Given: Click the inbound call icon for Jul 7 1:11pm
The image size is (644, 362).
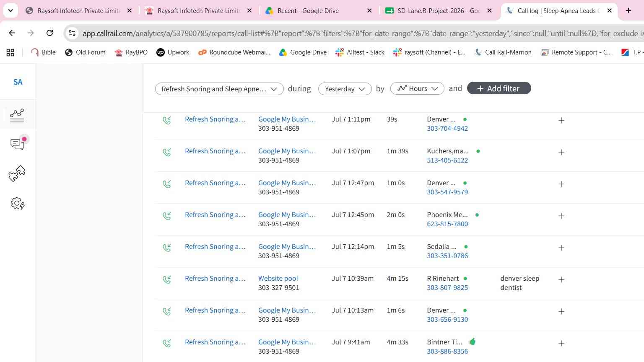Looking at the screenshot, I should [x=167, y=120].
